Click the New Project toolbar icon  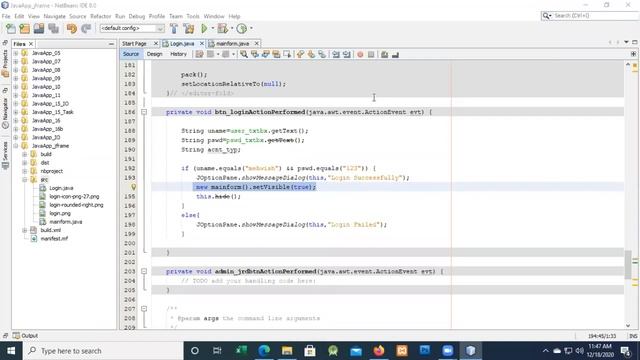tap(24, 29)
